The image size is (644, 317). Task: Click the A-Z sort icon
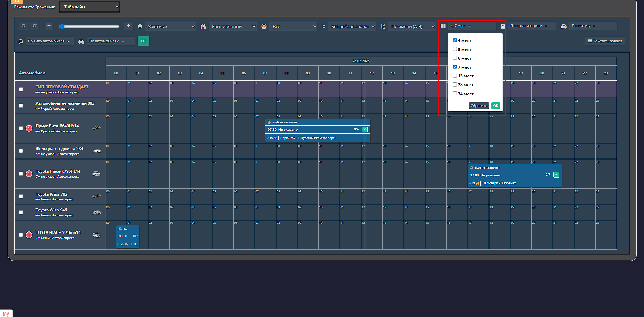point(383,26)
